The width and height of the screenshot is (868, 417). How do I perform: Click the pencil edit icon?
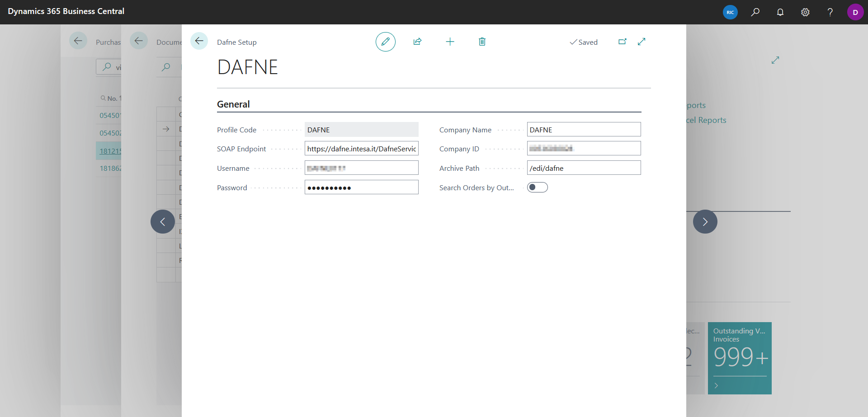[x=386, y=42]
